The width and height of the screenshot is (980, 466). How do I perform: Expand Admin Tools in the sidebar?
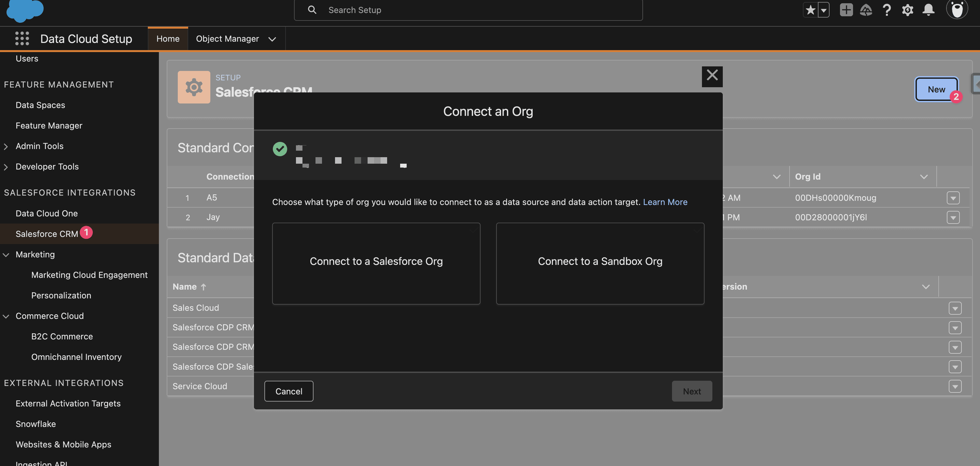point(6,146)
